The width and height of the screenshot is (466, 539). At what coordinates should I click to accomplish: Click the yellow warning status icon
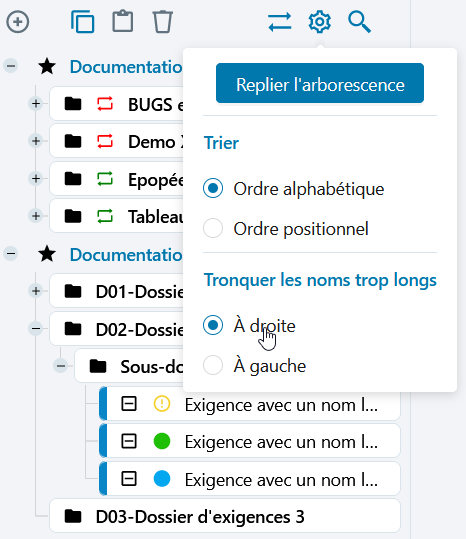(162, 404)
